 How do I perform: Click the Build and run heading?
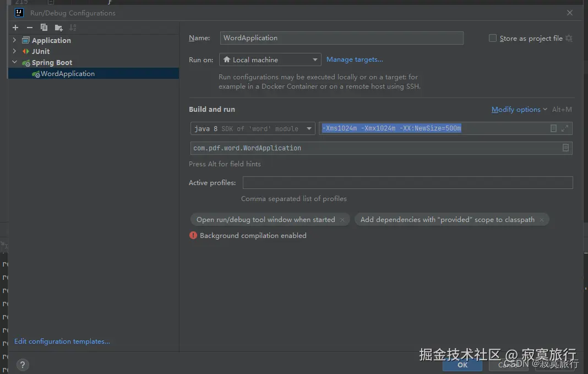212,109
